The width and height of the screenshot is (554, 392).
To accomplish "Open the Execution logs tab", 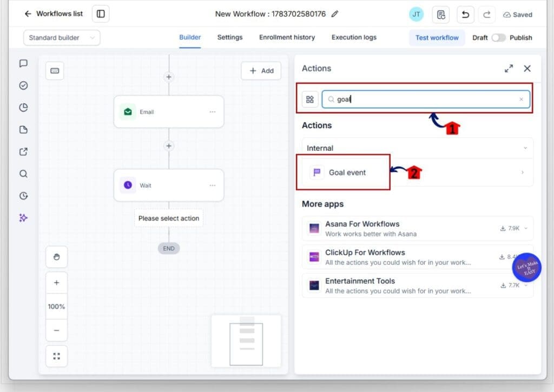I will click(x=354, y=37).
